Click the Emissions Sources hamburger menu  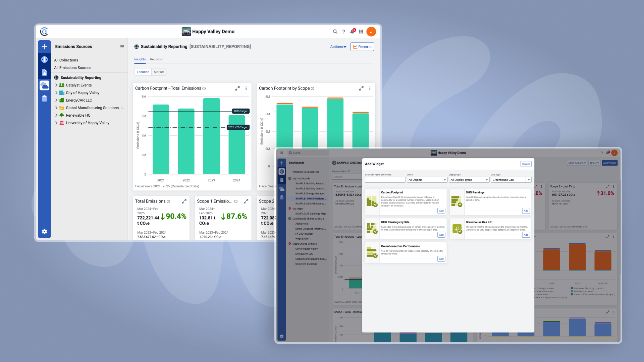click(x=122, y=47)
